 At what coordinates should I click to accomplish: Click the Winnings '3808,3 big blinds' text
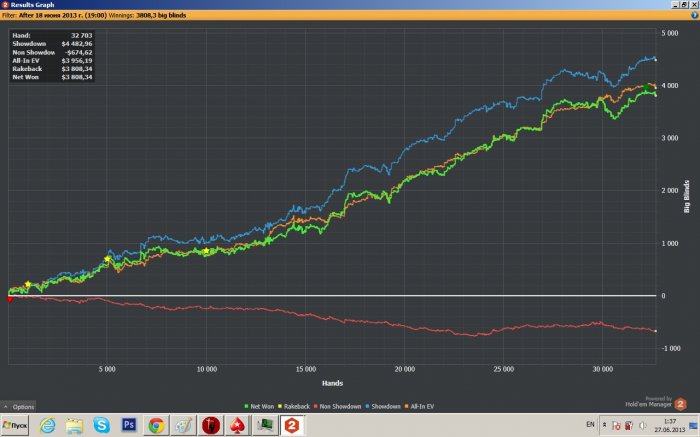coord(161,15)
